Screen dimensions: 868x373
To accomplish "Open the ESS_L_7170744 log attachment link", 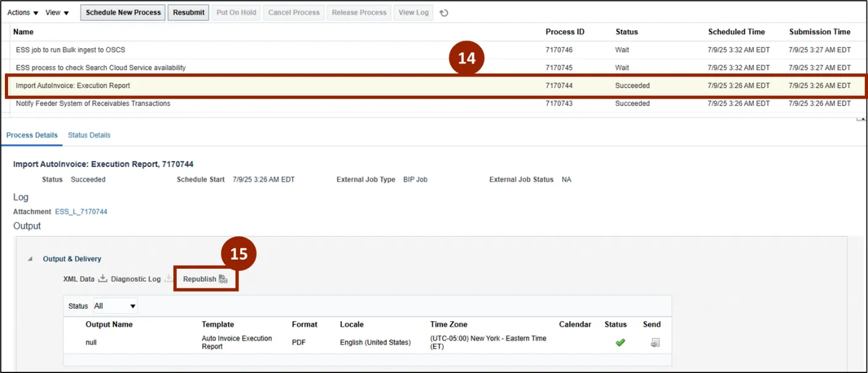I will pos(81,212).
